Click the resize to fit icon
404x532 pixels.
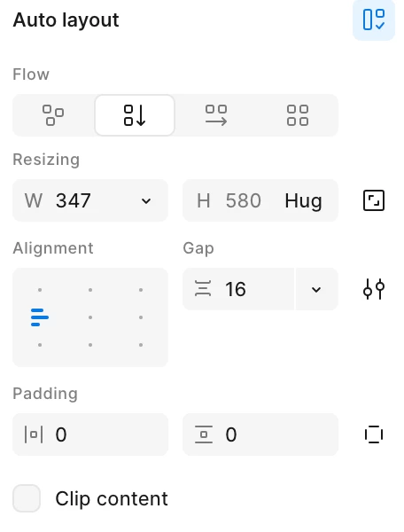coord(374,200)
